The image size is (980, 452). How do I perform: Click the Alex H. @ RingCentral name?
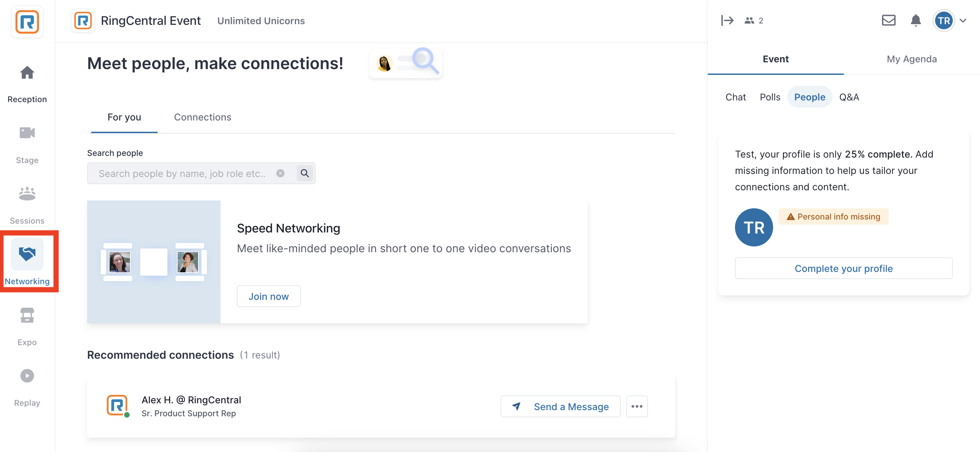[191, 400]
